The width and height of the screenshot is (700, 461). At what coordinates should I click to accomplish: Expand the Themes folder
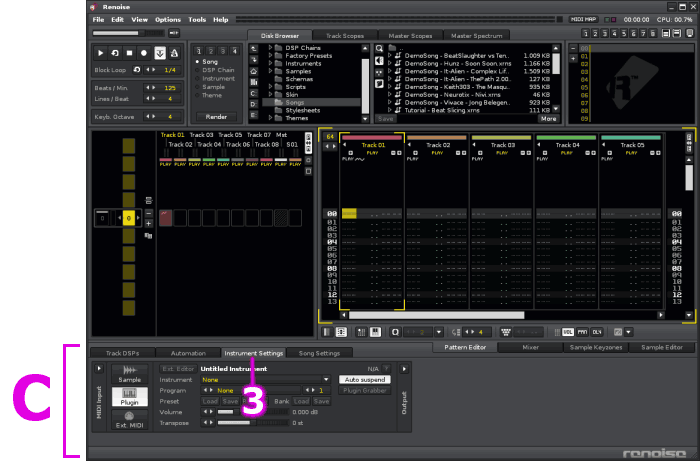pos(270,118)
